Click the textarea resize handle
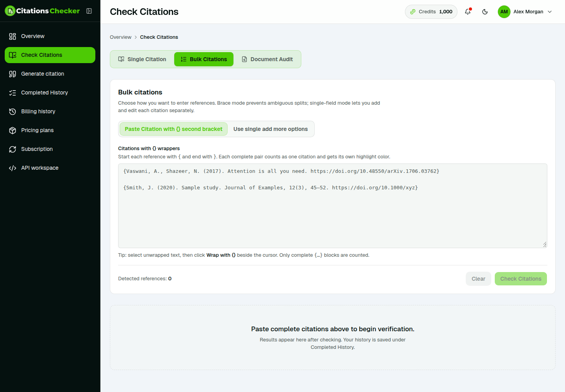This screenshot has height=392, width=565. [x=545, y=245]
